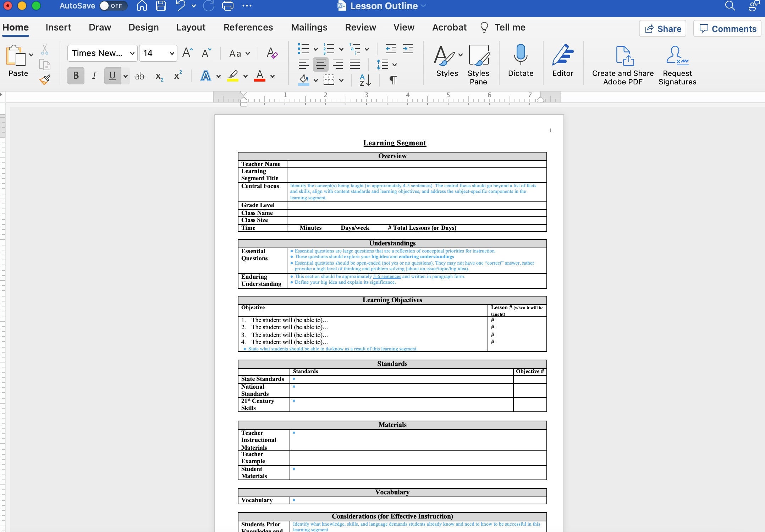The image size is (765, 532).
Task: Toggle bold formatting off
Action: [76, 76]
